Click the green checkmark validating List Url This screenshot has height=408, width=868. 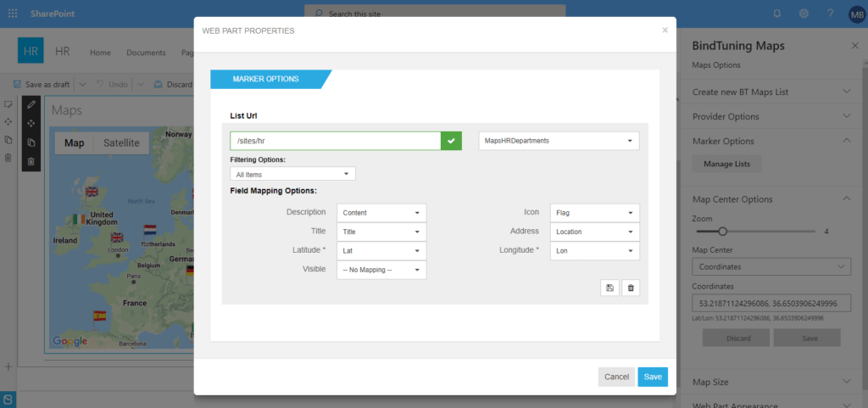[451, 141]
